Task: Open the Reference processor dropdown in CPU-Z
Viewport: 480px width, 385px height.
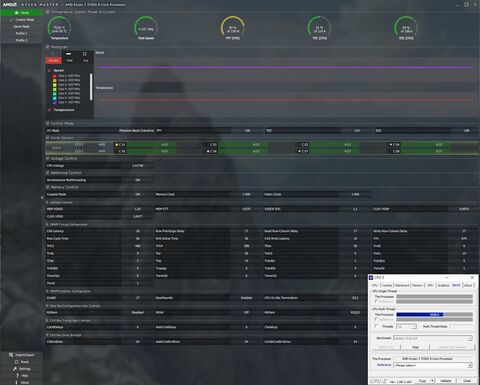Action: click(470, 365)
